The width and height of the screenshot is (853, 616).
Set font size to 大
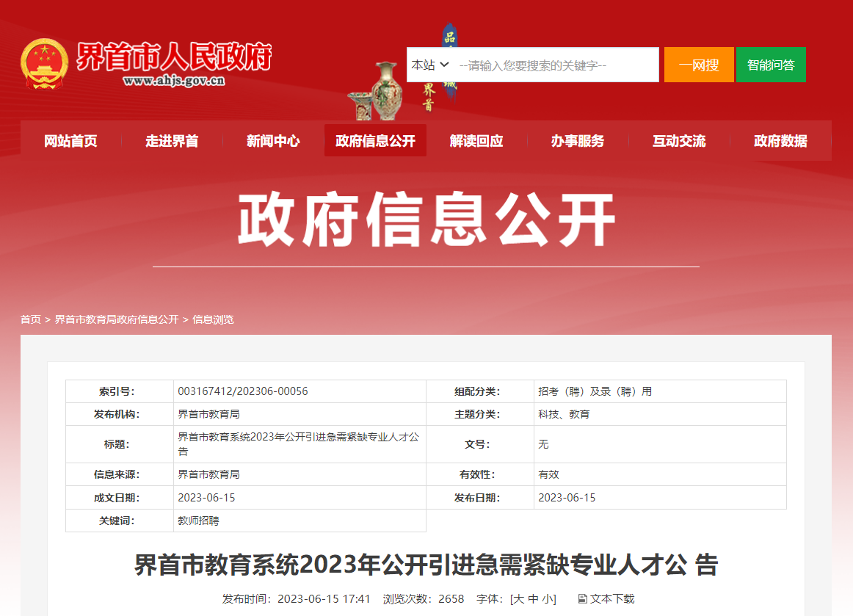518,599
